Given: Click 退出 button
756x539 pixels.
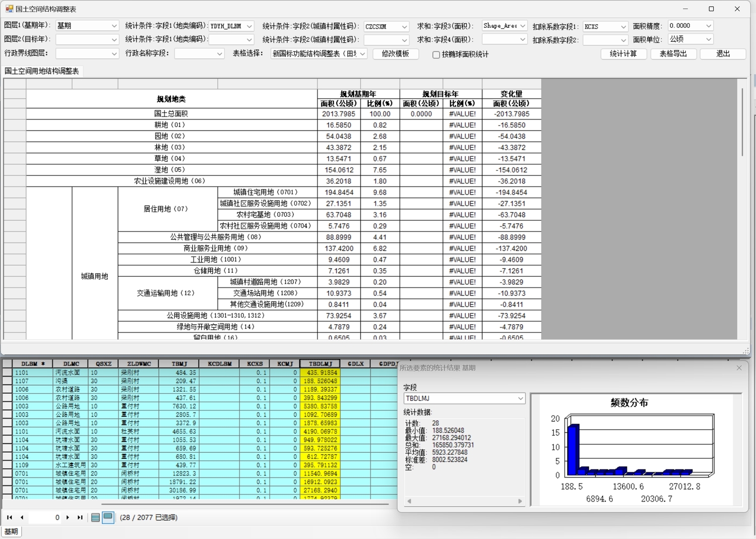Looking at the screenshot, I should pos(723,54).
